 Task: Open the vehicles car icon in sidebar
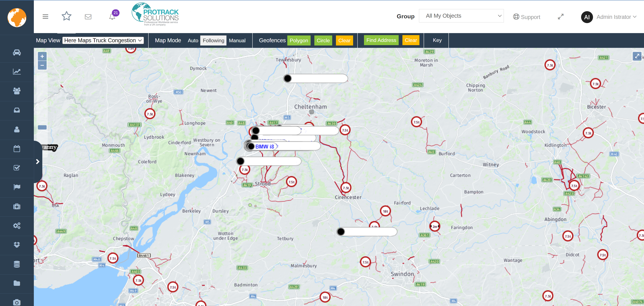click(17, 53)
